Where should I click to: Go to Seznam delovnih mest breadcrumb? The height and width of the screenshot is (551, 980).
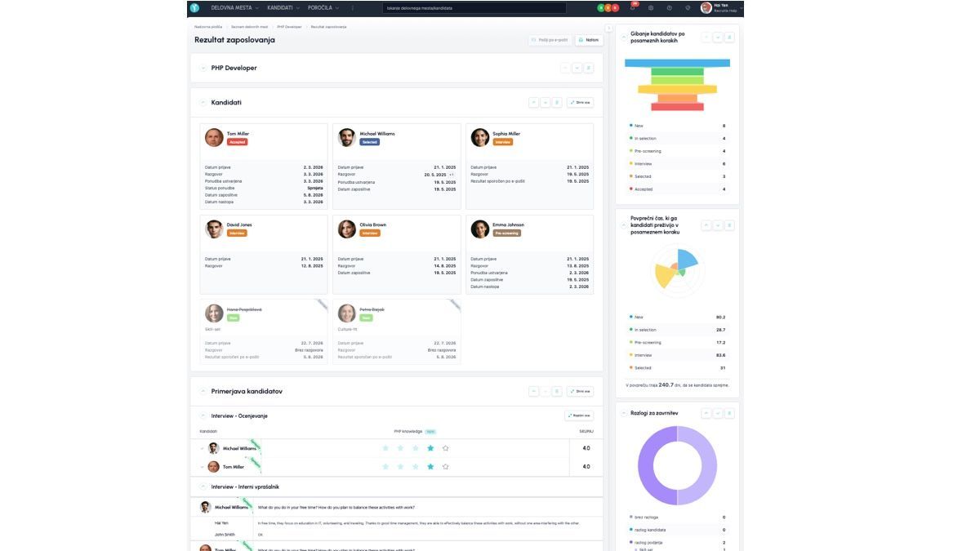(249, 27)
